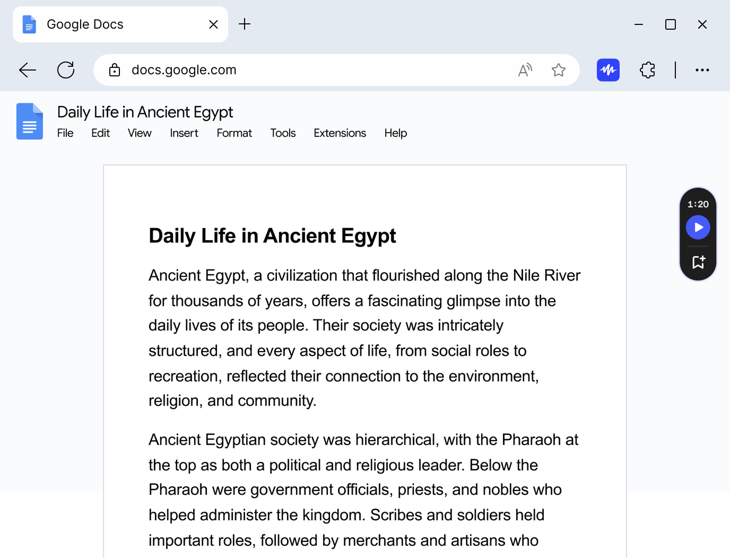Screen dimensions: 730x560
Task: Open the Tools menu
Action: 283,133
